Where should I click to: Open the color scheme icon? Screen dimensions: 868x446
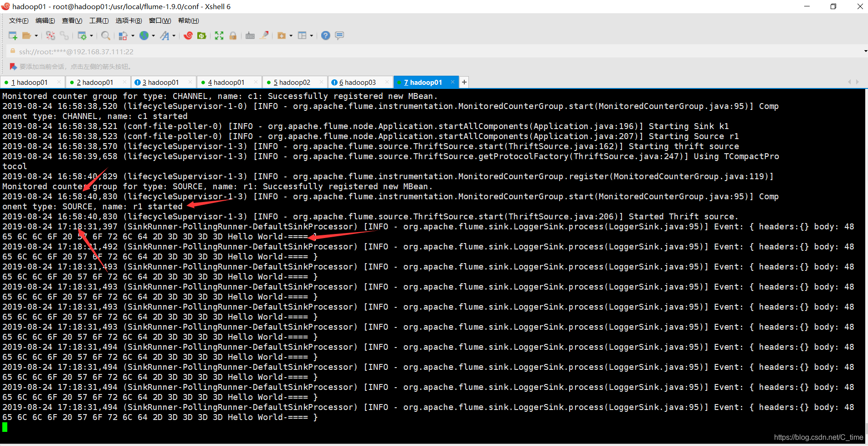[123, 36]
